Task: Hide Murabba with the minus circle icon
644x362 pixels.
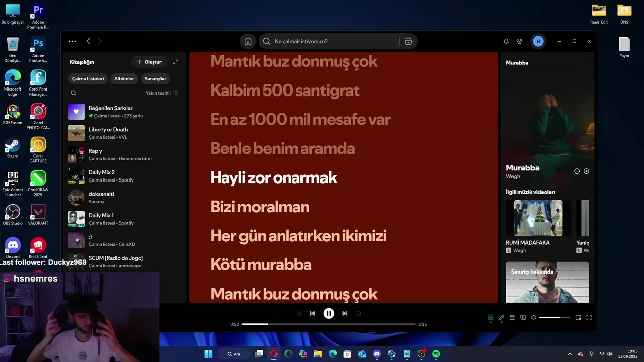Action: (x=577, y=171)
